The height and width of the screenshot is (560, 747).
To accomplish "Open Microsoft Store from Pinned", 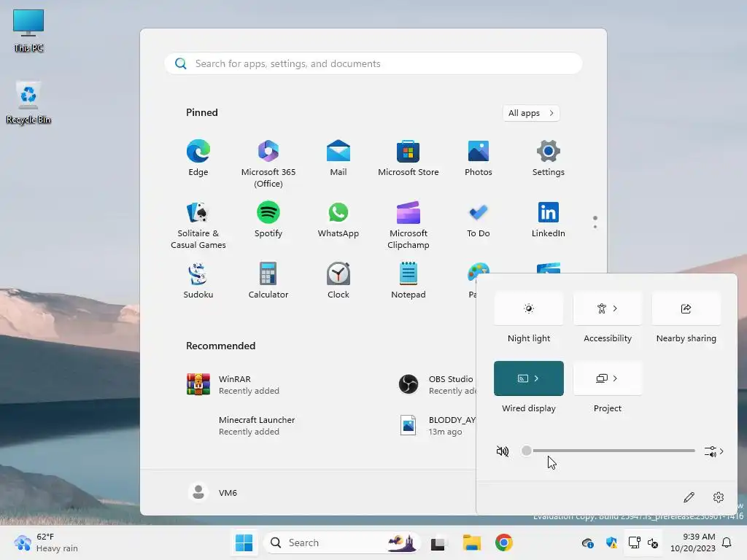I will coord(409,158).
